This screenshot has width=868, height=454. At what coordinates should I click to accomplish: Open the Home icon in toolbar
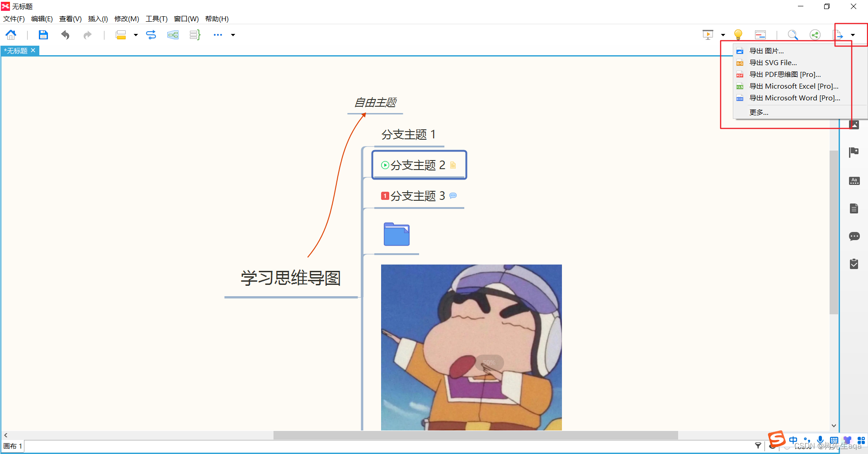11,35
